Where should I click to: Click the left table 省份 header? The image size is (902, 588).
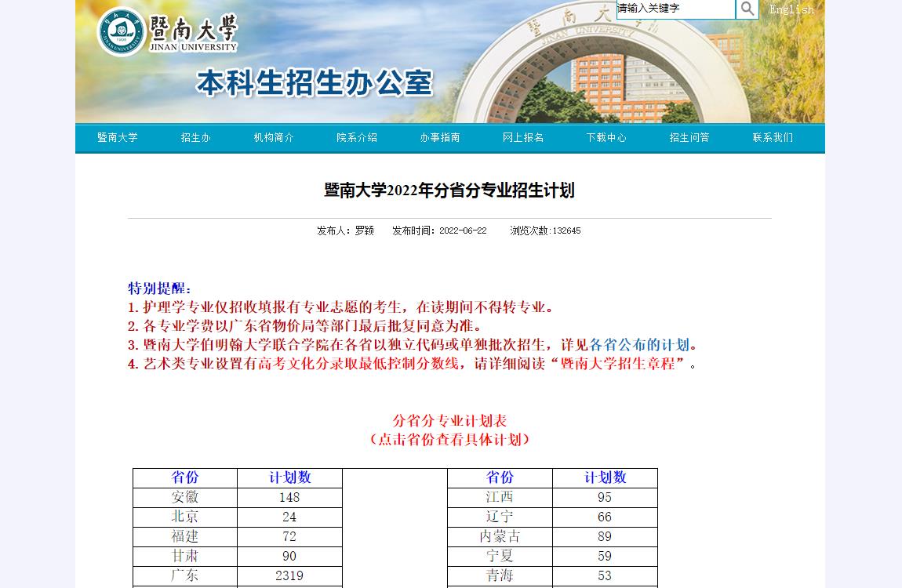pos(184,477)
